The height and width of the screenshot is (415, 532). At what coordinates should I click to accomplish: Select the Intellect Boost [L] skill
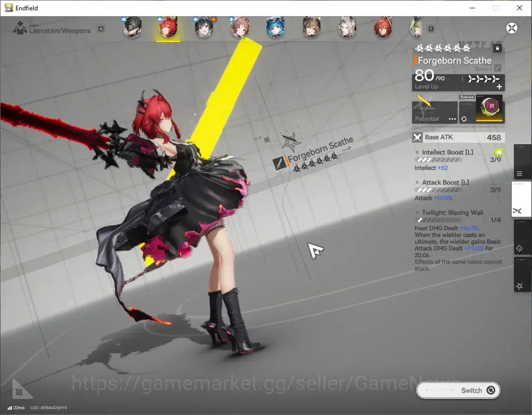tap(447, 153)
